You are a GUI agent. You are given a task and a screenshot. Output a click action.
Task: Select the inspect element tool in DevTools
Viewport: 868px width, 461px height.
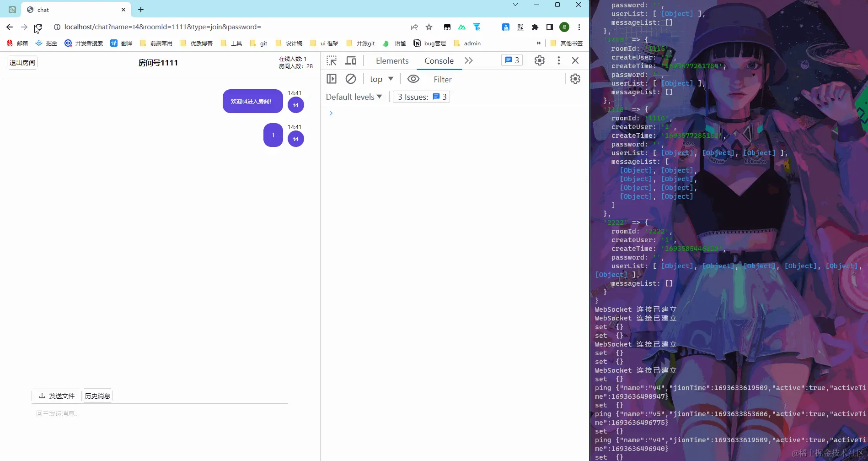pyautogui.click(x=332, y=60)
